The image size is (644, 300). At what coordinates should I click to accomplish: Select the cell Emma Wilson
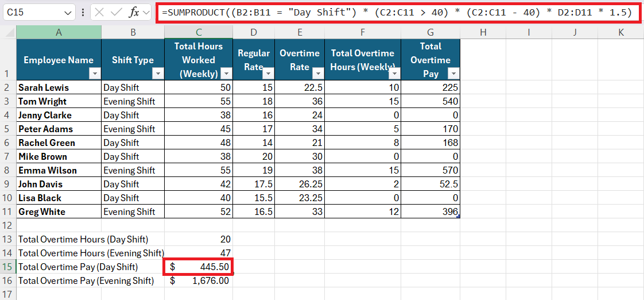pos(59,170)
